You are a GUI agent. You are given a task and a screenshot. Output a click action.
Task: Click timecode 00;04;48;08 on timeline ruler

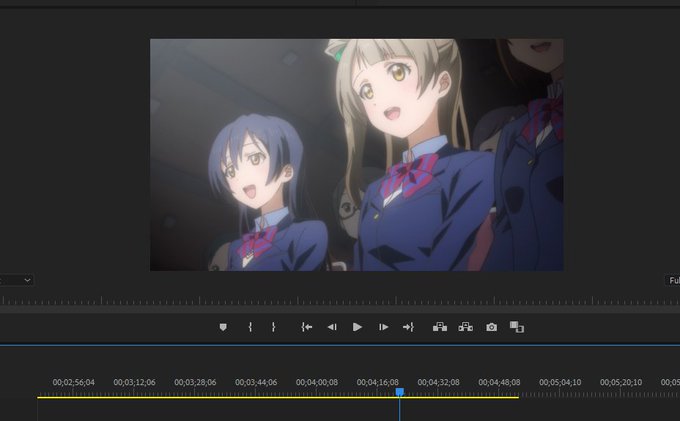tap(499, 382)
